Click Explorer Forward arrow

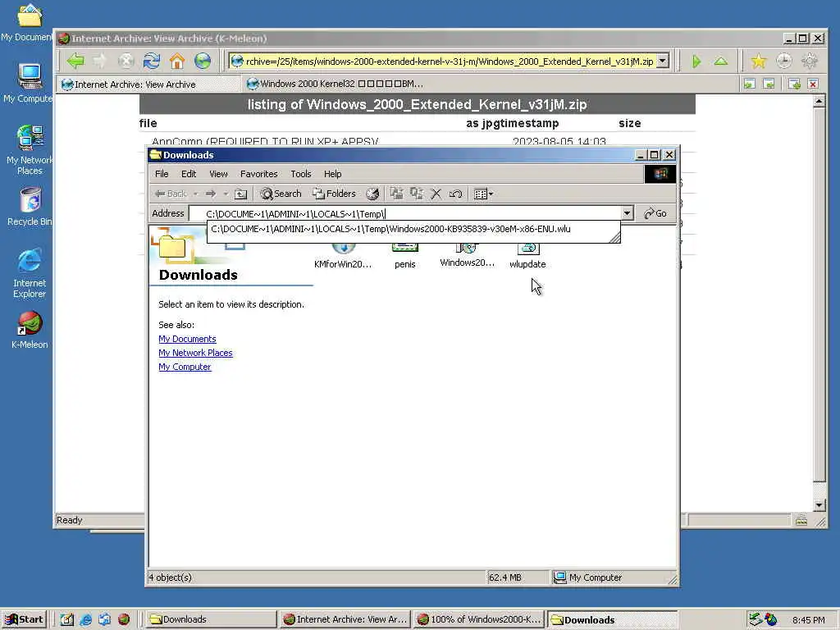pyautogui.click(x=211, y=194)
